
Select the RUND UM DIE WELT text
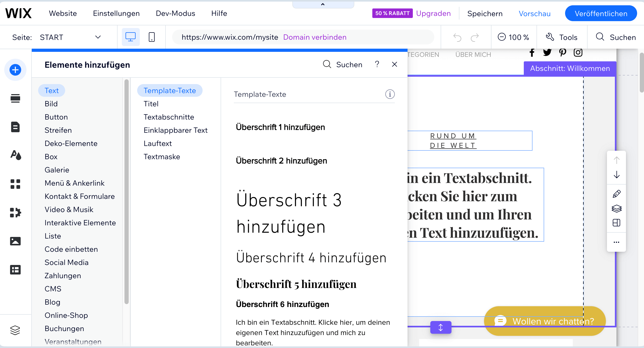click(x=453, y=141)
